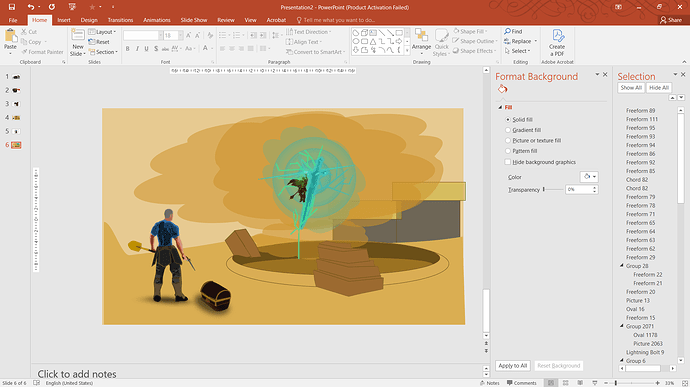This screenshot has height=387, width=690.
Task: Open the Layout dropdown
Action: [x=102, y=32]
